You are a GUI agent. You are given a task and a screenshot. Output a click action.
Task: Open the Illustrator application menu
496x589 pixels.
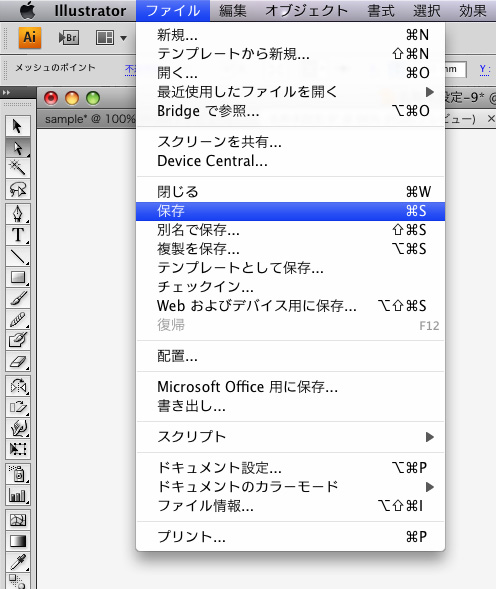[x=90, y=11]
